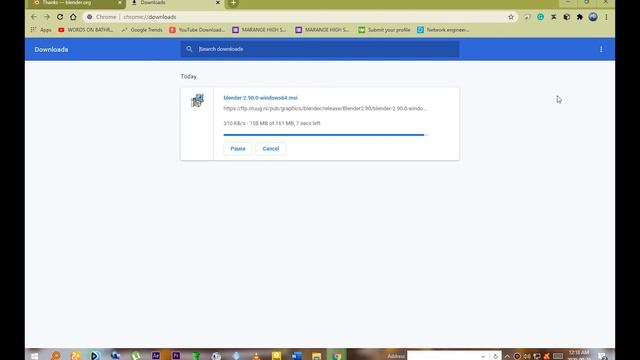Click the ftp.nluug.nl download source URL
The image size is (640, 360).
click(x=325, y=109)
